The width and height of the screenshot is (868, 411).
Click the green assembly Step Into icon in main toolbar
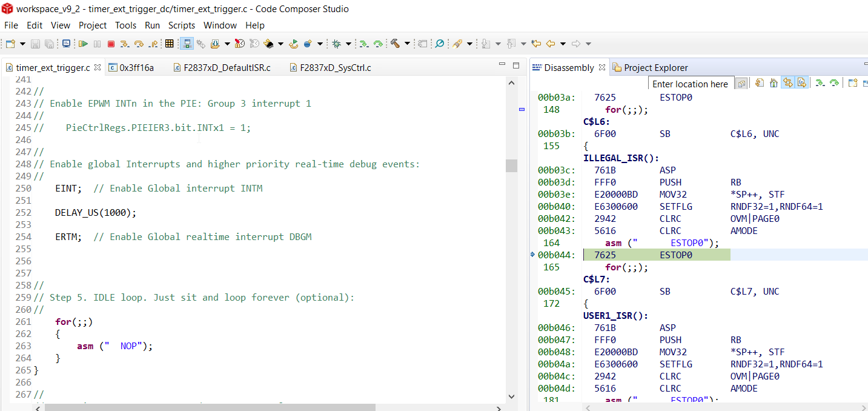pyautogui.click(x=364, y=44)
